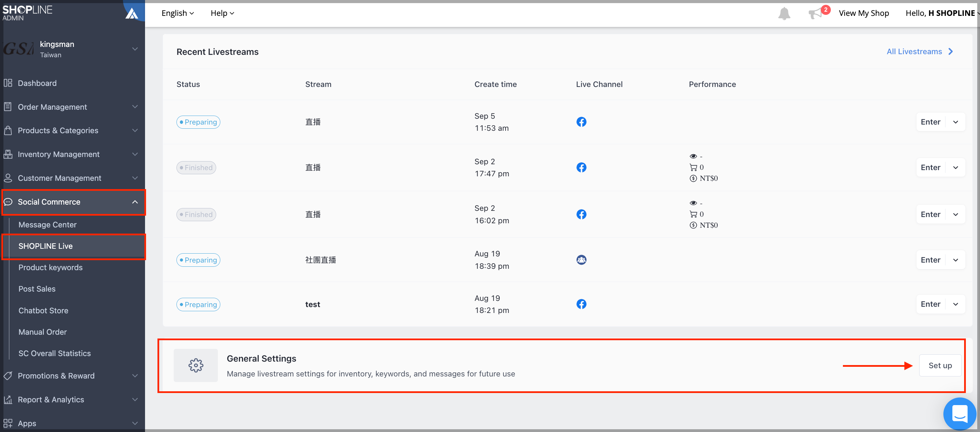
Task: Click the All Livestreams arrow icon
Action: click(951, 51)
